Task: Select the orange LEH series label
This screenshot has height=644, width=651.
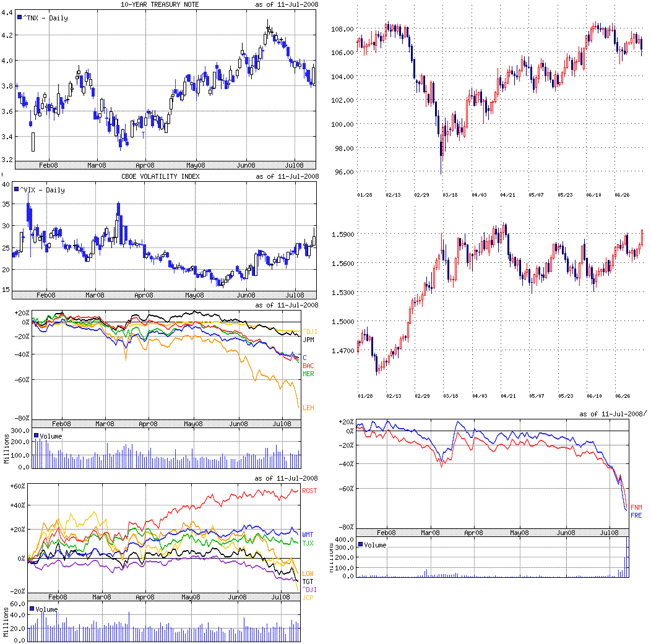Action: (308, 408)
